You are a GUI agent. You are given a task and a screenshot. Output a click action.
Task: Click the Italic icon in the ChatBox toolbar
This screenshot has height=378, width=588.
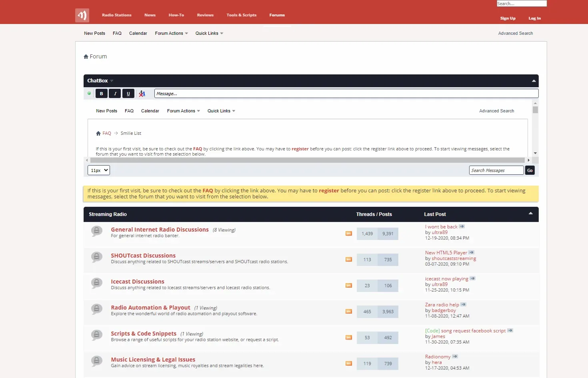(x=115, y=93)
